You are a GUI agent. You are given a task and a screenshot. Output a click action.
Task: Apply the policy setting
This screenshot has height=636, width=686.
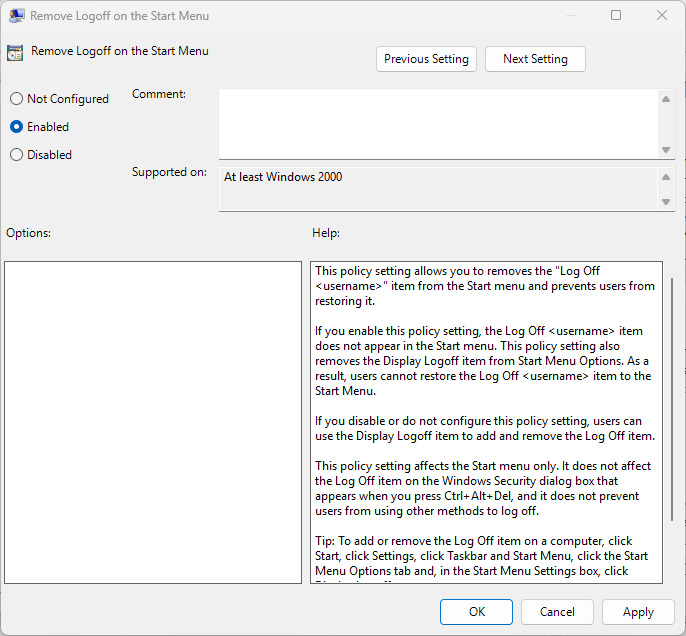click(x=638, y=612)
